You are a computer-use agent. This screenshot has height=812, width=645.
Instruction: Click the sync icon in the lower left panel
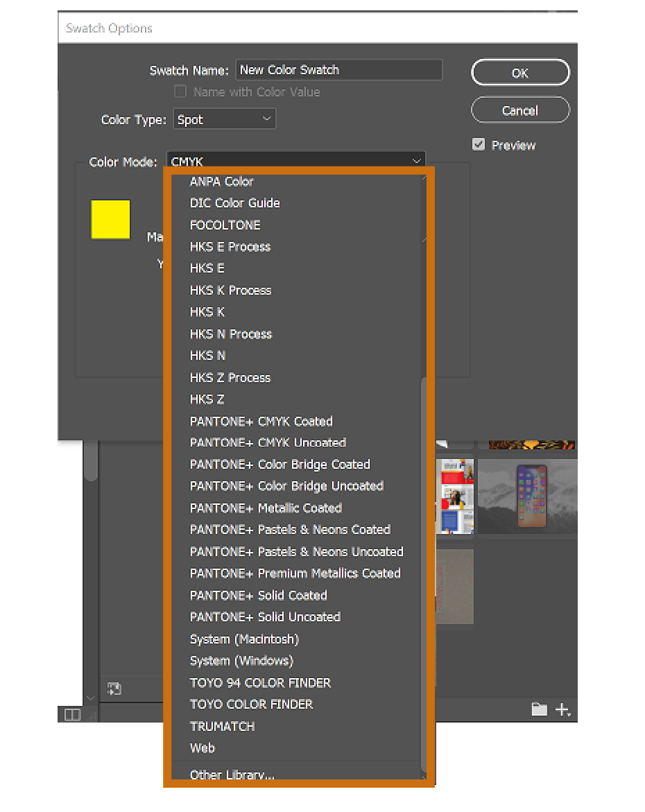[114, 689]
